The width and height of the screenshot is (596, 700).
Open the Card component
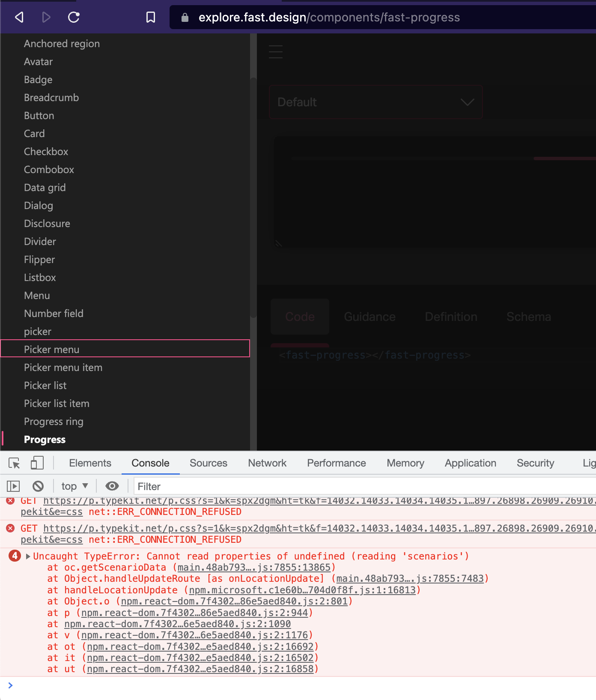tap(34, 134)
